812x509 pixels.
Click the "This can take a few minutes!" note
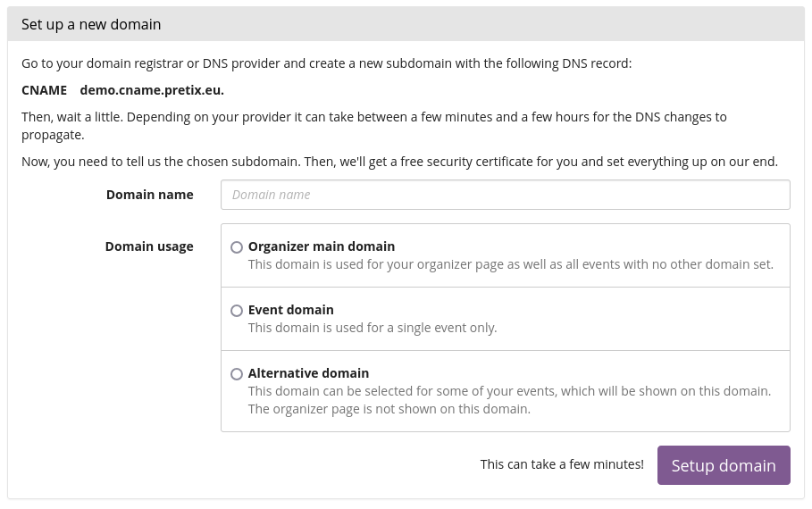pos(562,464)
